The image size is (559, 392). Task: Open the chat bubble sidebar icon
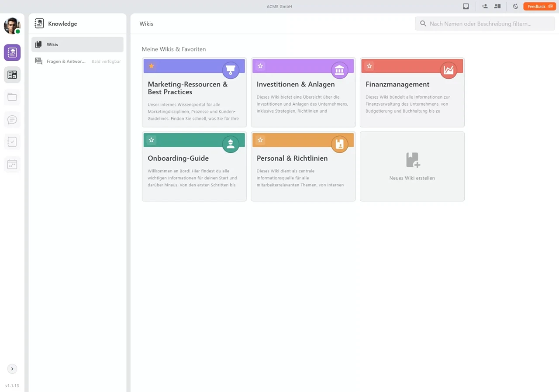tap(12, 120)
